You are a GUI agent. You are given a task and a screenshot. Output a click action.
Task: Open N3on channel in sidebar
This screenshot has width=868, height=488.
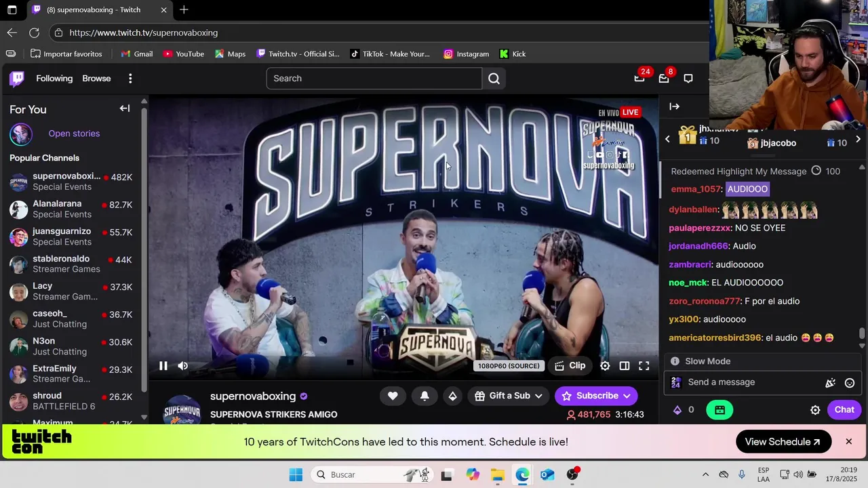click(x=71, y=346)
